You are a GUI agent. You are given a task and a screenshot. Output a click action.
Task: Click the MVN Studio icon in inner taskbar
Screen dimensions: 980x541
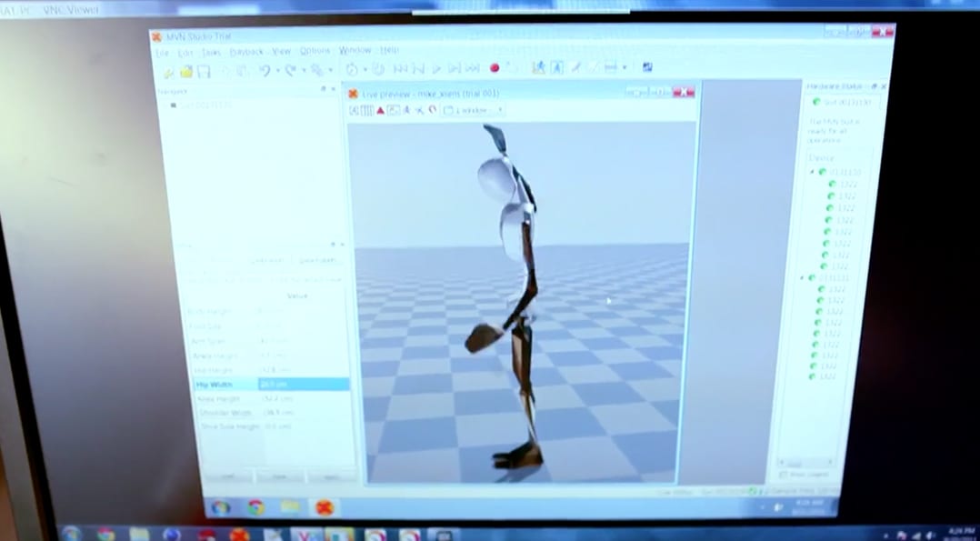324,508
